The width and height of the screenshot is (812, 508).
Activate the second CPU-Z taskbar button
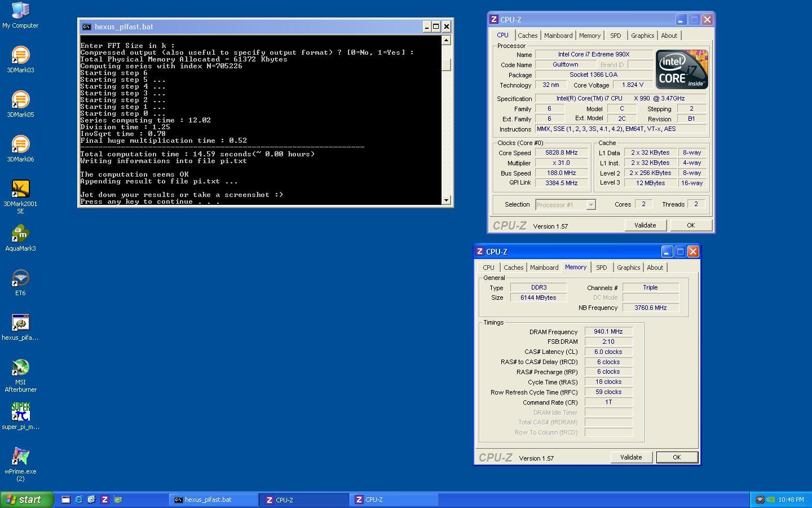click(394, 500)
